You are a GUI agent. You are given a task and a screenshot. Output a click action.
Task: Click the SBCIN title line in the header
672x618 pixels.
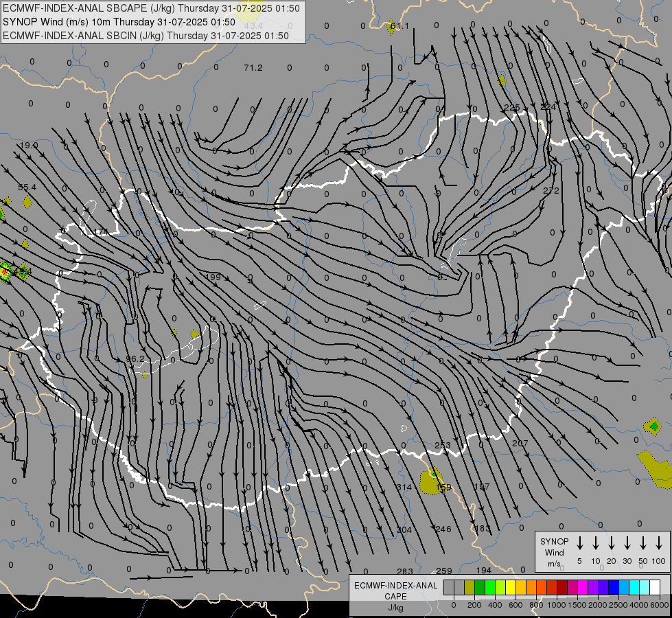point(146,36)
